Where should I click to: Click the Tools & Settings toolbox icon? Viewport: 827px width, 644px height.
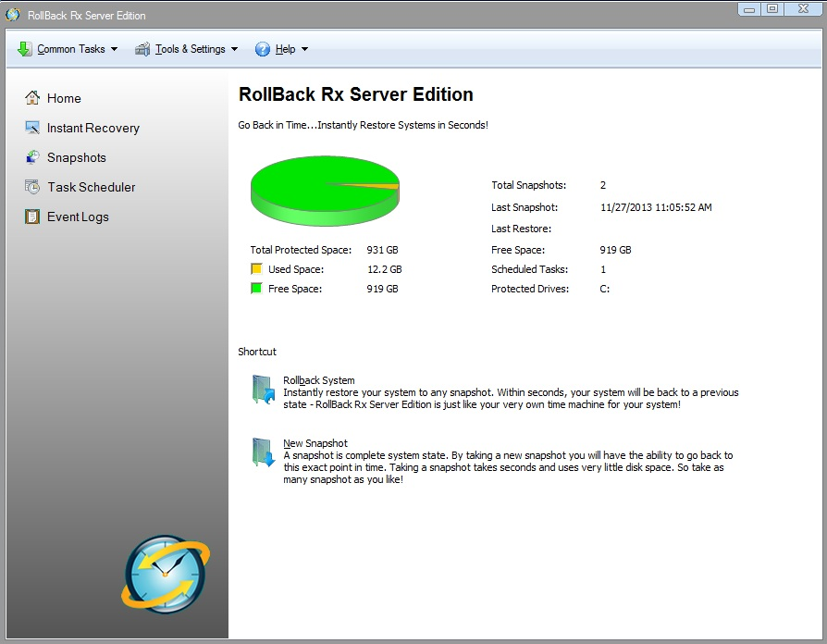click(x=142, y=49)
